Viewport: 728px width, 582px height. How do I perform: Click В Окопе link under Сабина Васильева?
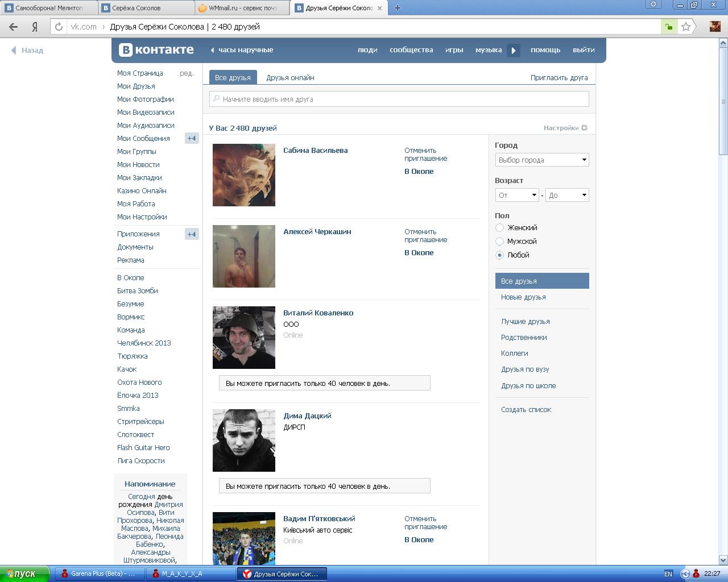pyautogui.click(x=419, y=172)
